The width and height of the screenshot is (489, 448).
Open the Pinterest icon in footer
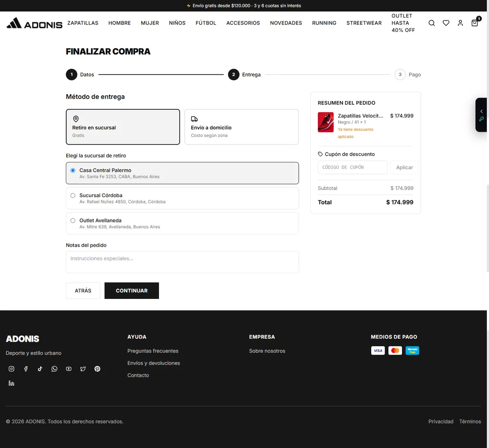[97, 369]
